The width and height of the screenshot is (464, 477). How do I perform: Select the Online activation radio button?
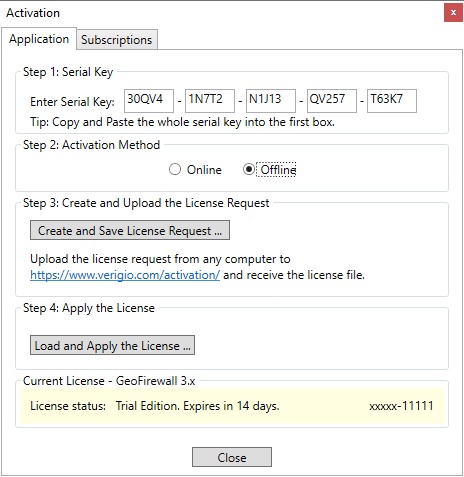175,170
